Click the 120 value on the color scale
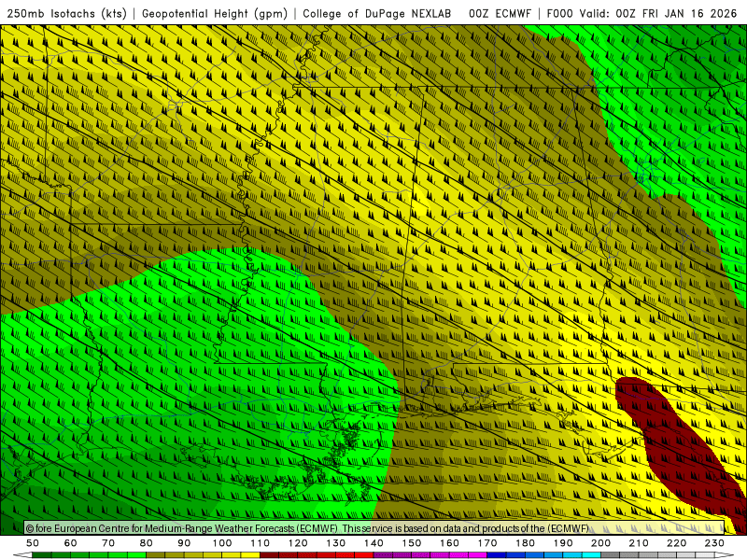This screenshot has width=747, height=560. pos(298,543)
